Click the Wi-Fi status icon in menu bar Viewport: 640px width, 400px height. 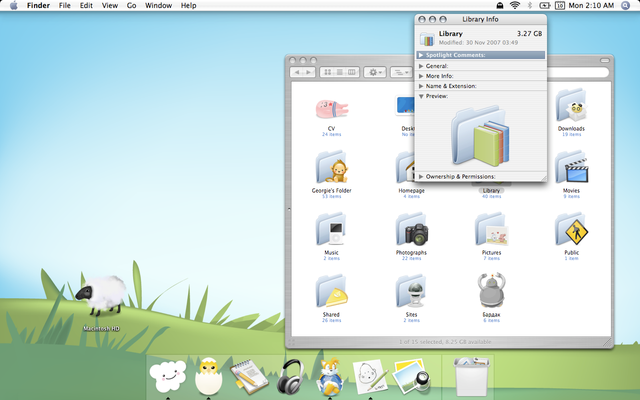coord(515,6)
